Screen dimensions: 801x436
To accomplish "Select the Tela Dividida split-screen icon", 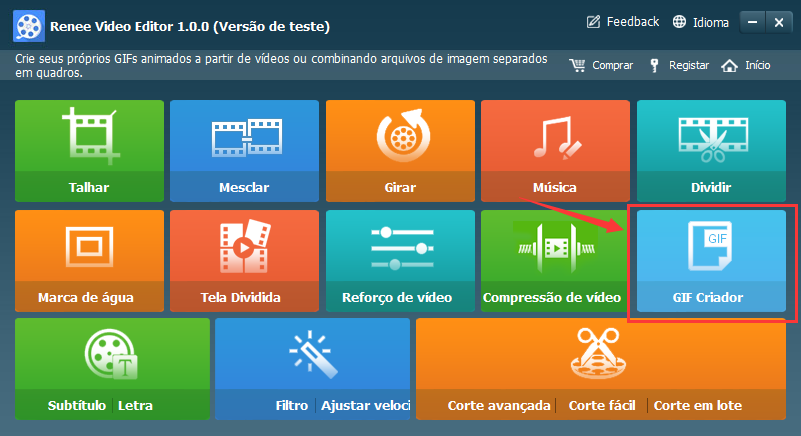I will tap(245, 246).
